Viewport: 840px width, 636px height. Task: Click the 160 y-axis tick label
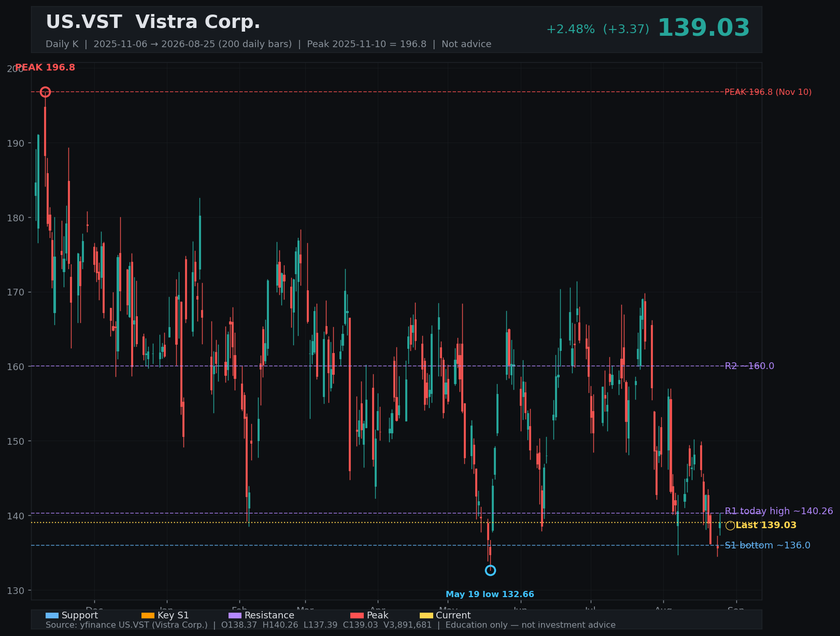(x=16, y=367)
